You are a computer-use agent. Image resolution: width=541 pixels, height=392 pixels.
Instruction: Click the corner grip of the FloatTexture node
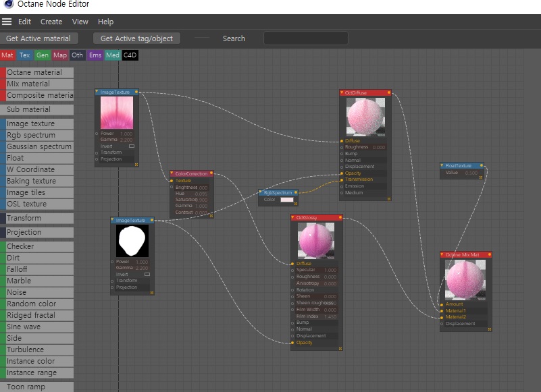[x=481, y=177]
